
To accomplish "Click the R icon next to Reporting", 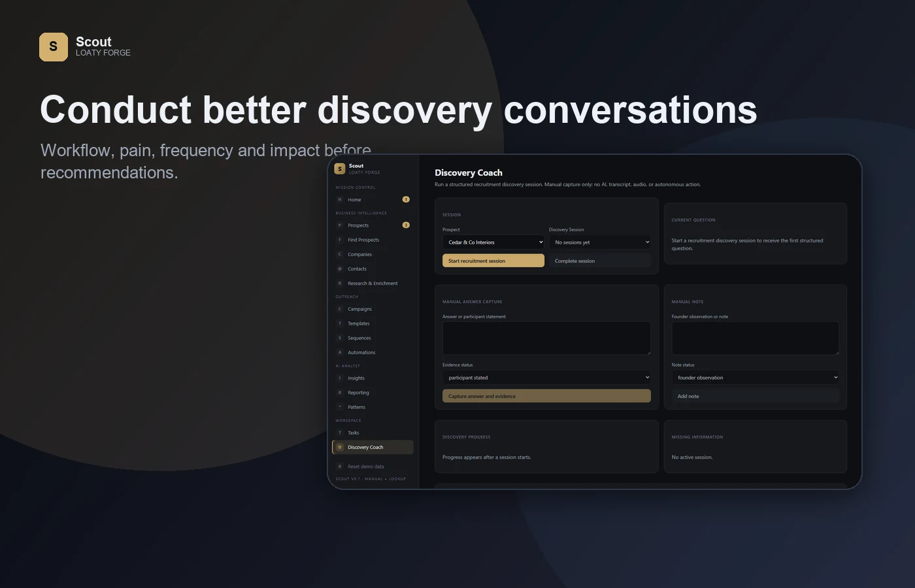I will [340, 393].
